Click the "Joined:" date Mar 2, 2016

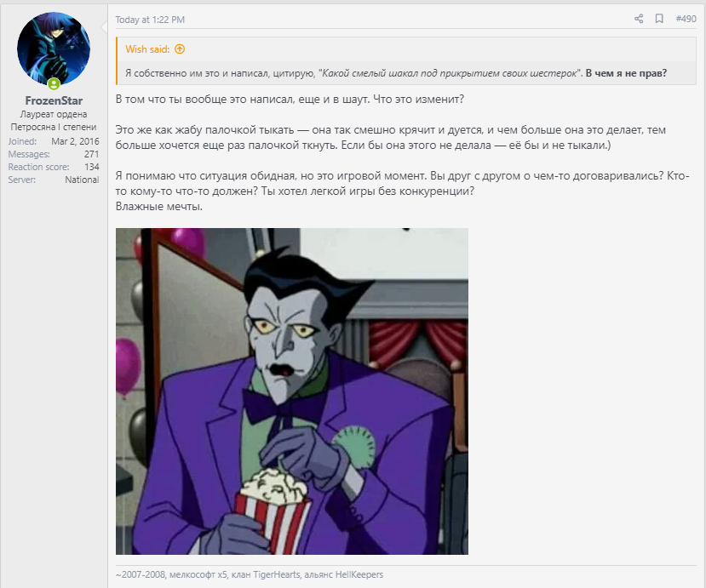pyautogui.click(x=75, y=141)
